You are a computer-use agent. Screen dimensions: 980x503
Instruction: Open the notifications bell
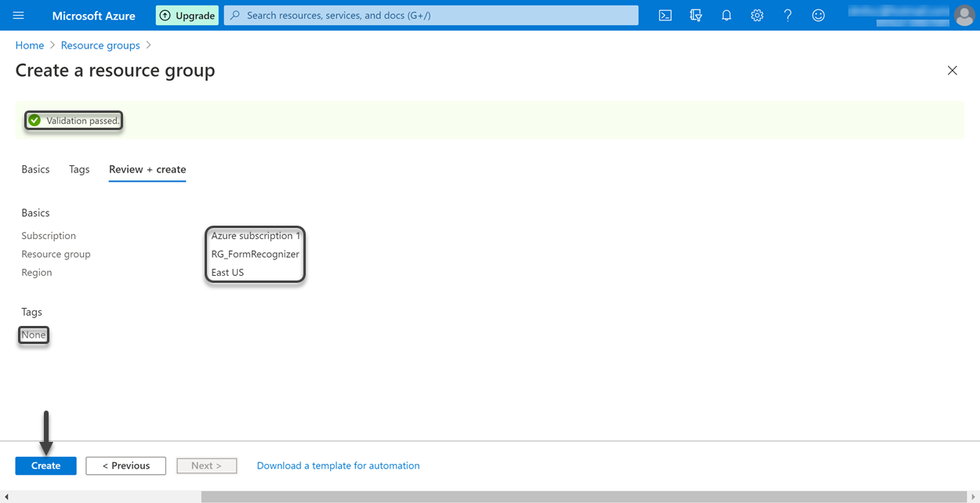pyautogui.click(x=726, y=16)
